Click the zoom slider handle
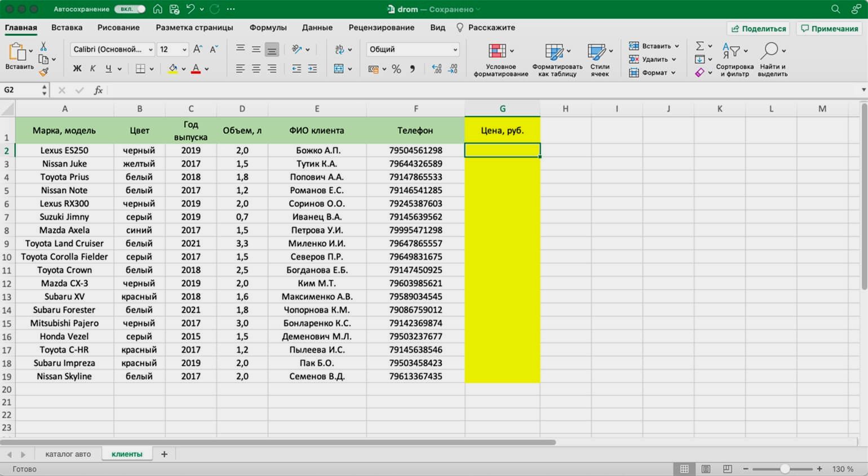The height and width of the screenshot is (476, 868). [x=784, y=469]
